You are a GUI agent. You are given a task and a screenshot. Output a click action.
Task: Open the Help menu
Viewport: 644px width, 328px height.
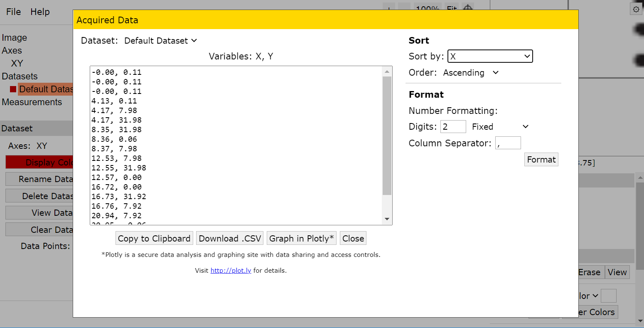click(x=40, y=12)
